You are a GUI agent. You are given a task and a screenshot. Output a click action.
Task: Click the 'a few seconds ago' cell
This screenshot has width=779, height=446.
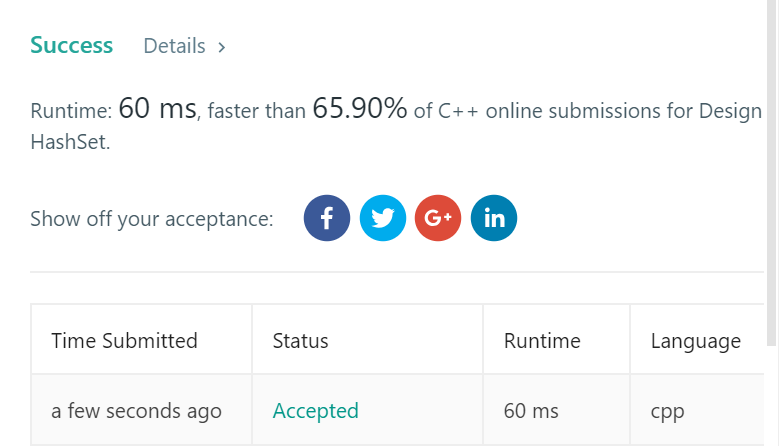136,411
